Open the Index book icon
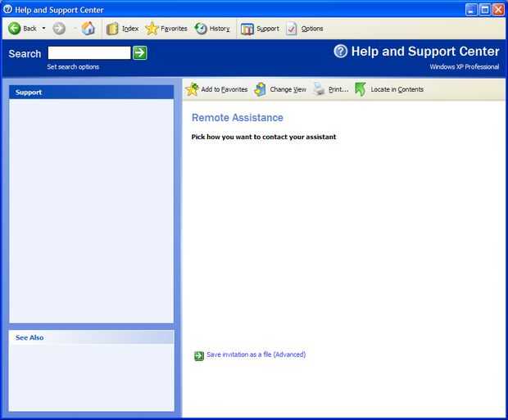 (112, 29)
